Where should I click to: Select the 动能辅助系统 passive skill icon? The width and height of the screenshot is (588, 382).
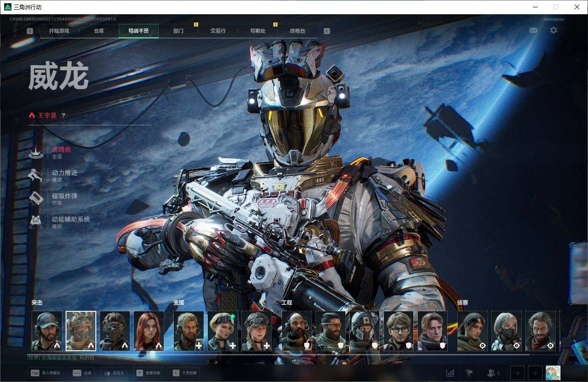(36, 222)
